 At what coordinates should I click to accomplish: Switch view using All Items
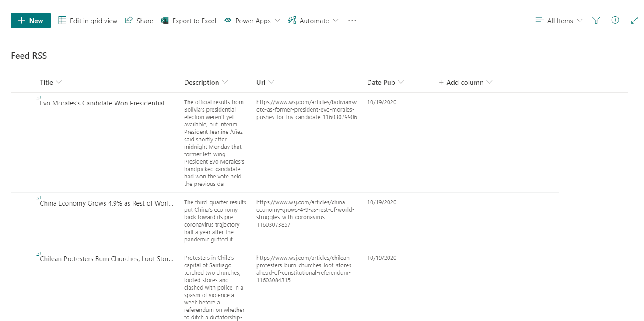tap(559, 21)
